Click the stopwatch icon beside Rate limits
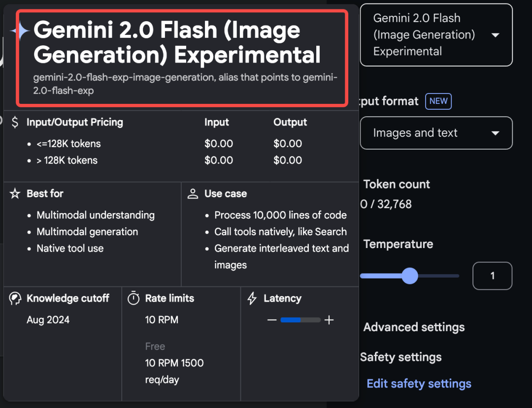 point(133,298)
